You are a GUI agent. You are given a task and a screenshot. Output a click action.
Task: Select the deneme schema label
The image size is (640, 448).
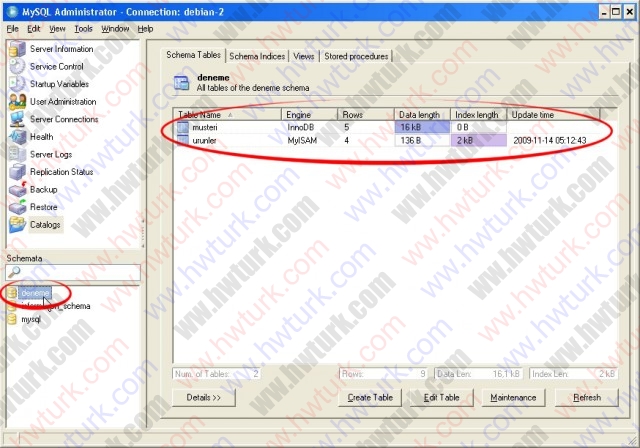tap(36, 293)
